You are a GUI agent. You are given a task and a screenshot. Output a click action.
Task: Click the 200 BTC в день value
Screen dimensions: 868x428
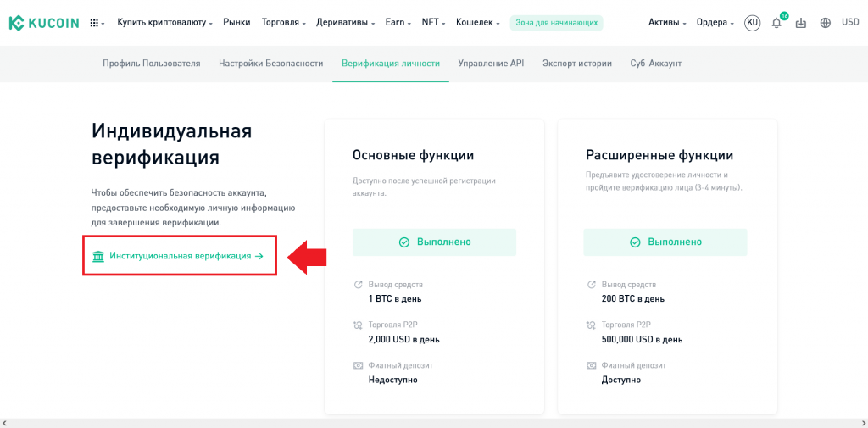(633, 299)
